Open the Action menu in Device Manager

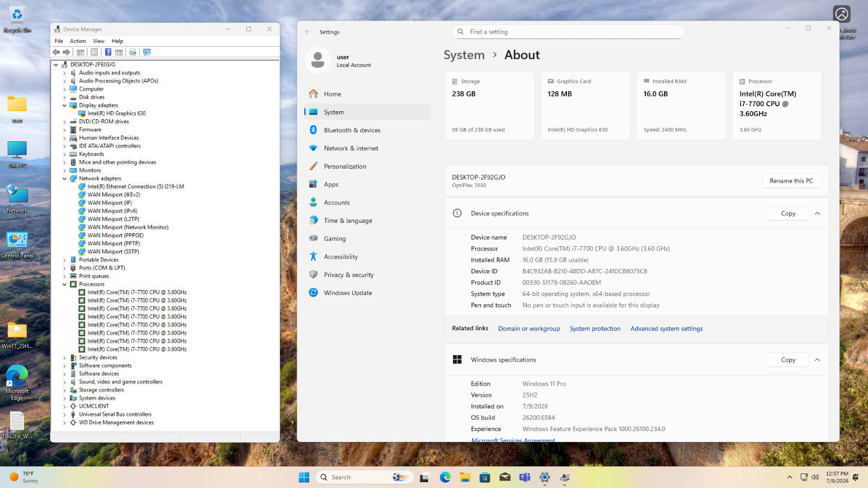[78, 41]
